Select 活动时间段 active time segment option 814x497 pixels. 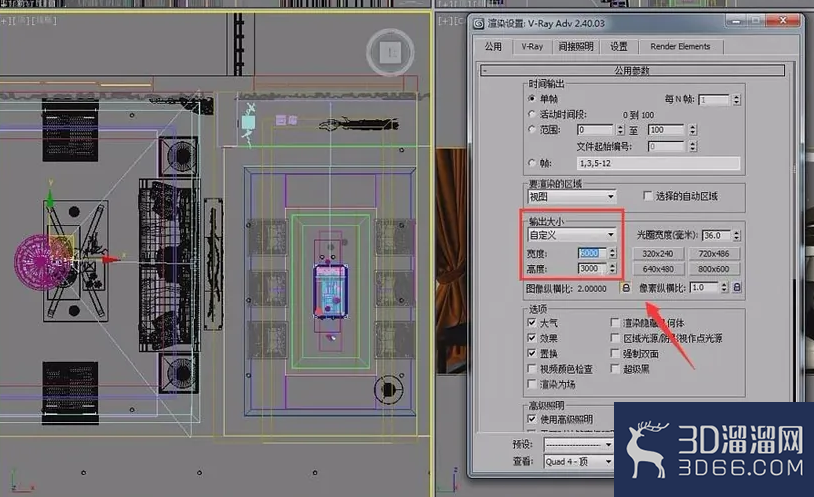532,114
